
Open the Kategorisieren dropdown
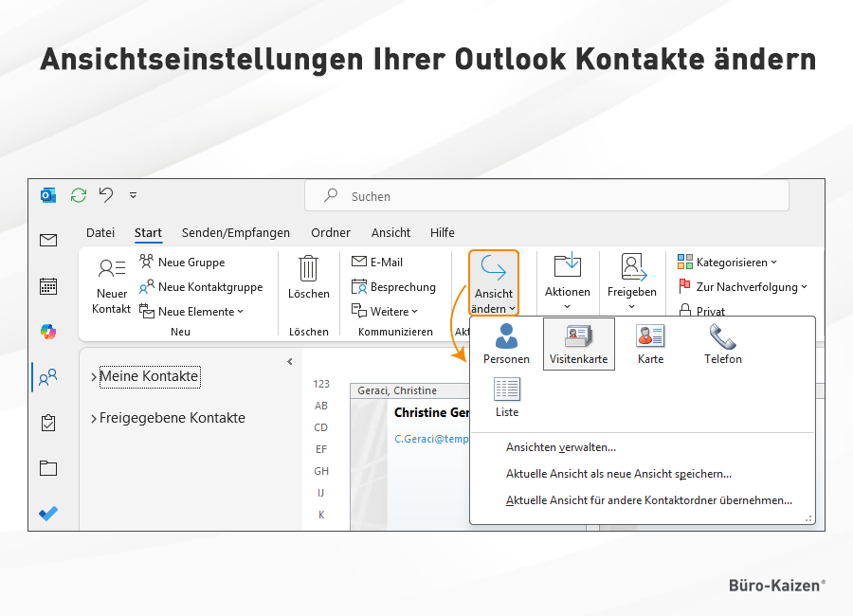tap(727, 263)
